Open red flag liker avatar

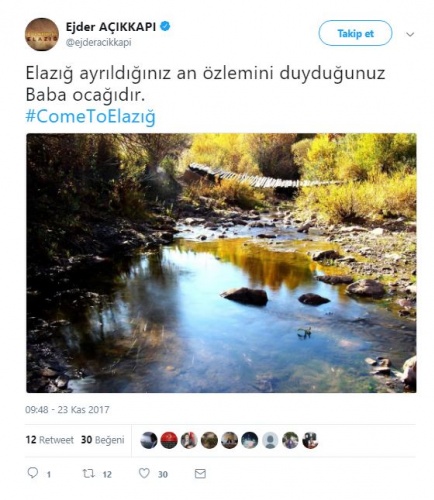coord(169,440)
